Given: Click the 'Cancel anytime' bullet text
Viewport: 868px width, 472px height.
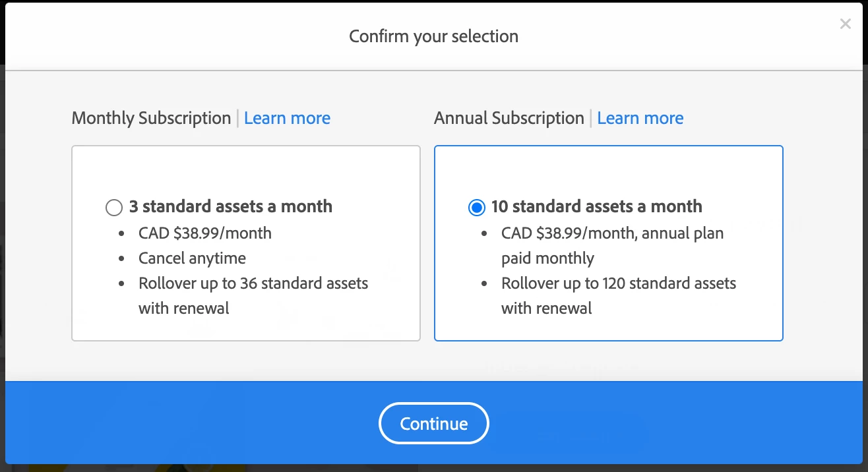Looking at the screenshot, I should coord(192,258).
